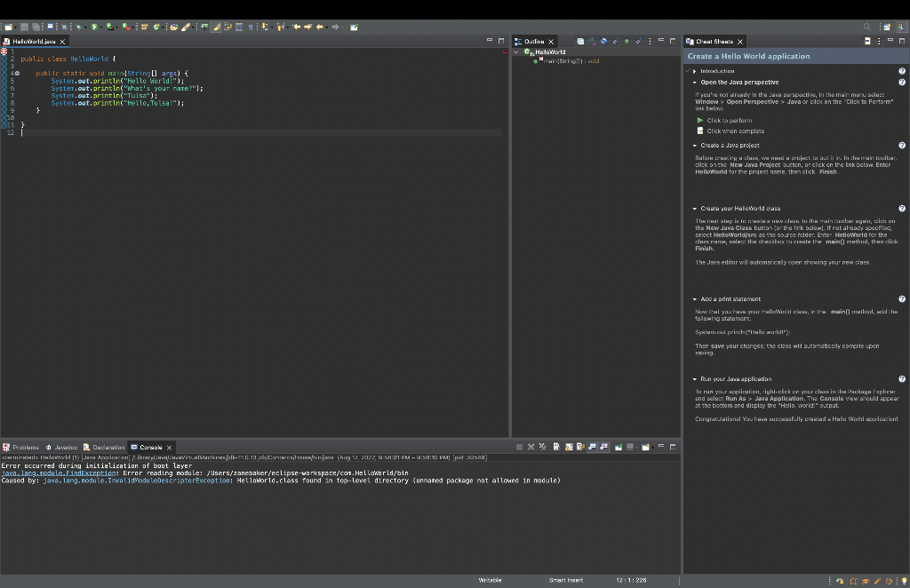Viewport: 910px width, 588px height.
Task: Toggle Mark Occurrences highlighter in toolbar
Action: tap(215, 28)
